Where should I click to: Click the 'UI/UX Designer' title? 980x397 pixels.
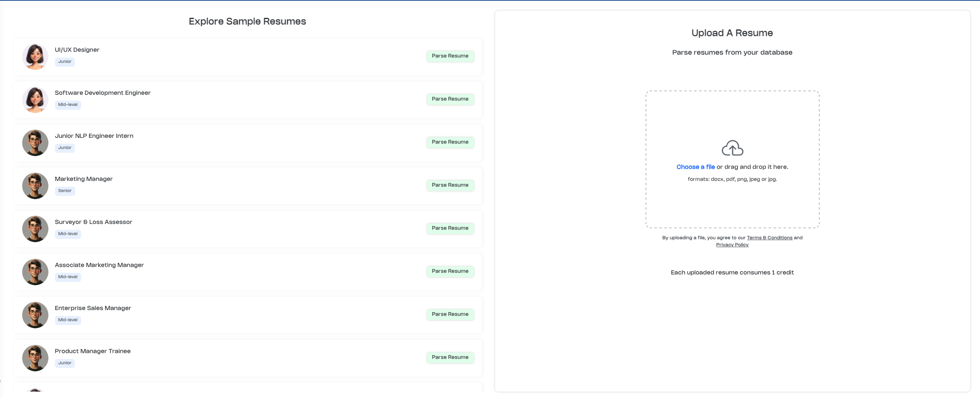77,50
